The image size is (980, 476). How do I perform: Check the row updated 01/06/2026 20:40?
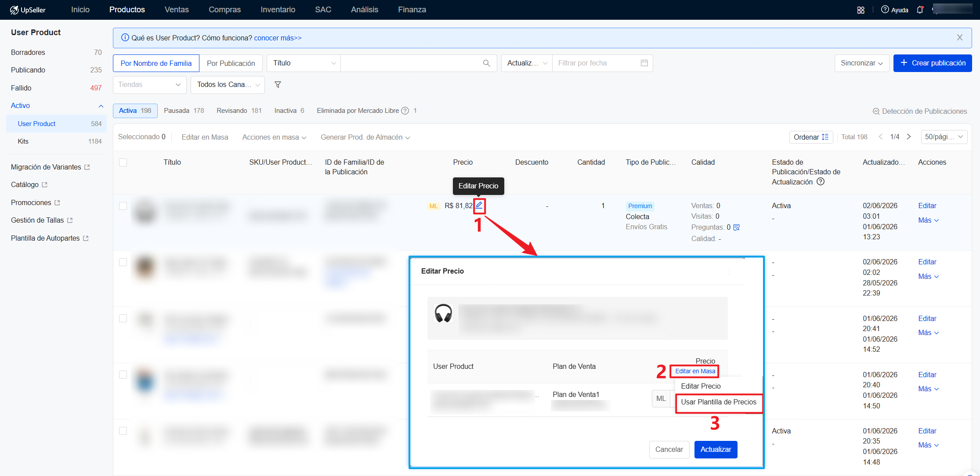(x=123, y=375)
